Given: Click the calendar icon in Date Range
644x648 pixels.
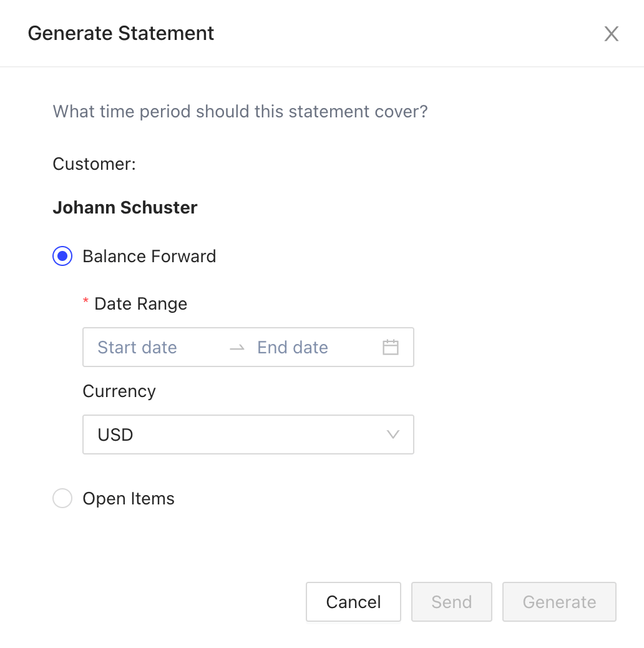Looking at the screenshot, I should click(x=391, y=347).
